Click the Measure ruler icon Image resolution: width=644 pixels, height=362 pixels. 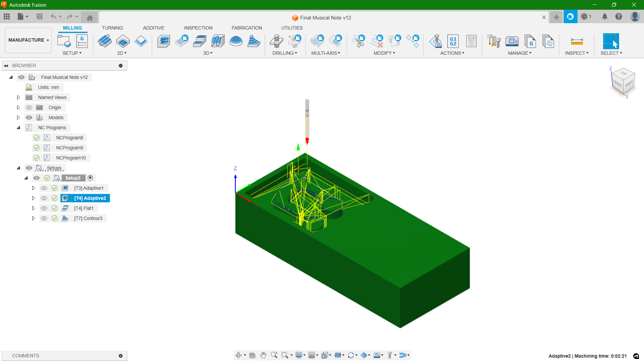(x=577, y=41)
